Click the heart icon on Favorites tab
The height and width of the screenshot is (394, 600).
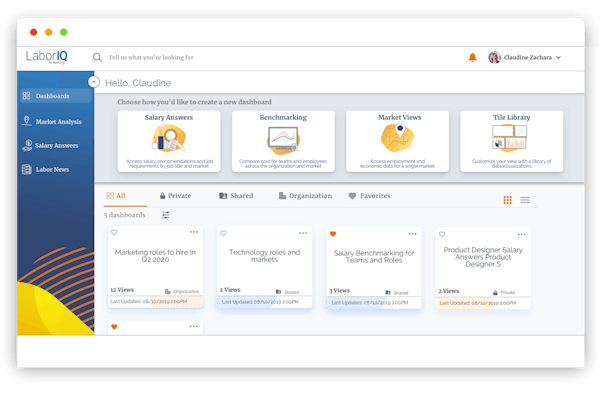(352, 196)
